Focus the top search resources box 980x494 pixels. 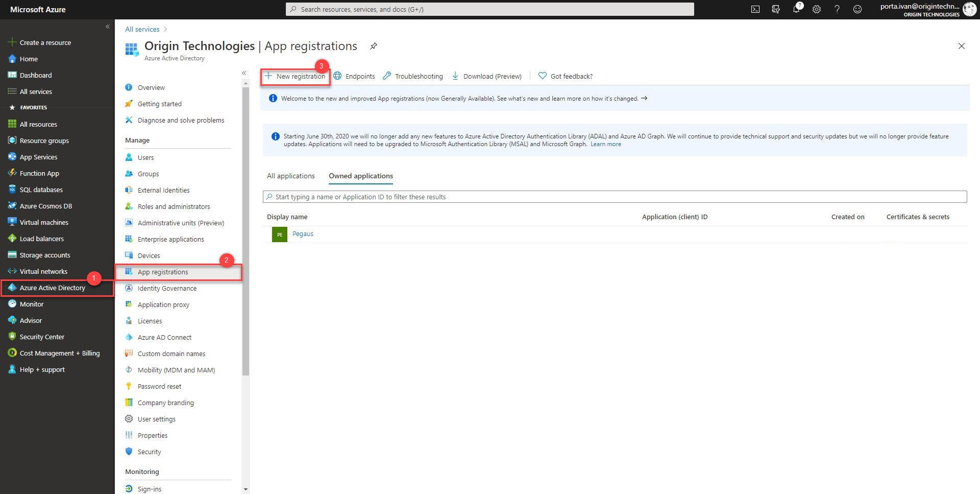pyautogui.click(x=490, y=9)
